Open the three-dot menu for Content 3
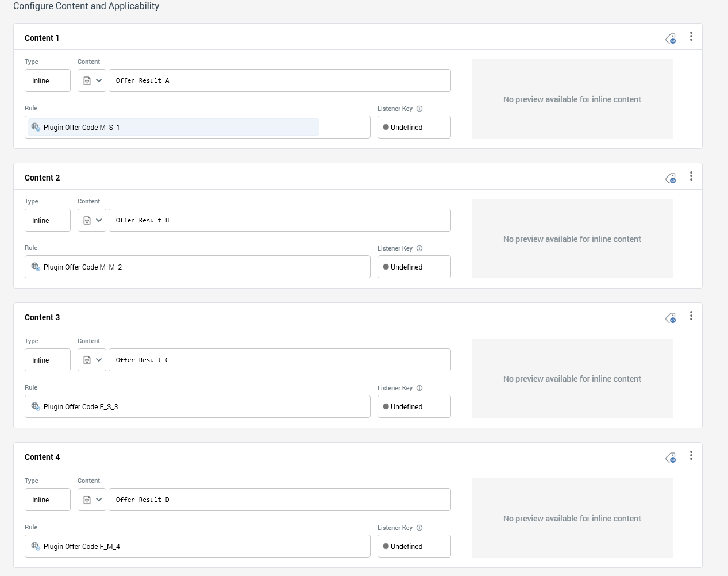This screenshot has height=576, width=728. 691,316
